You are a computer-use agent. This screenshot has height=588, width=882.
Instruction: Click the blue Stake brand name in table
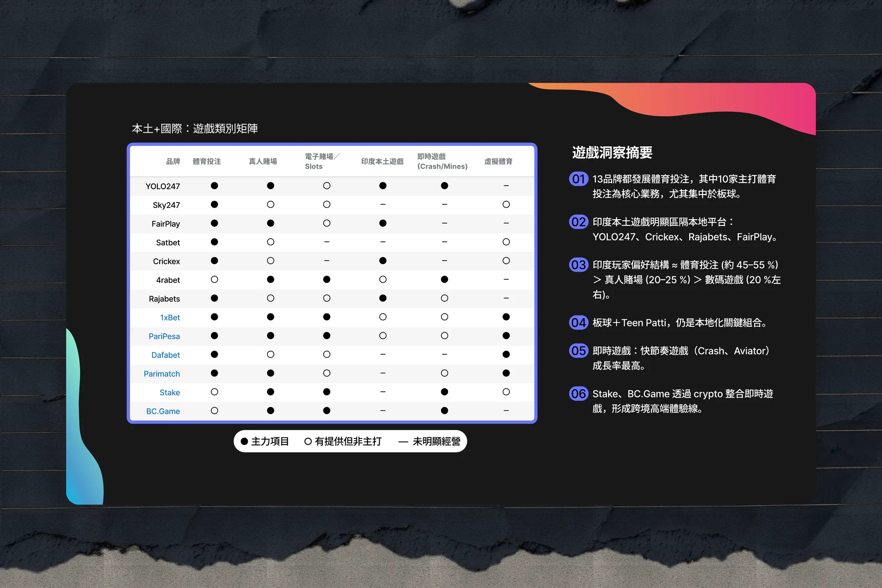(x=170, y=393)
